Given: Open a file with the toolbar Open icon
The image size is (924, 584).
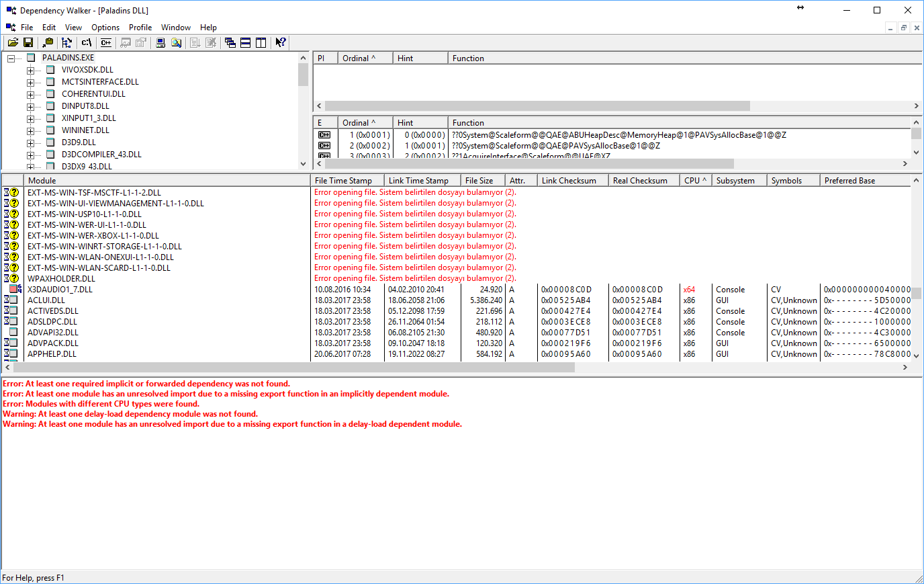Looking at the screenshot, I should click(x=13, y=42).
